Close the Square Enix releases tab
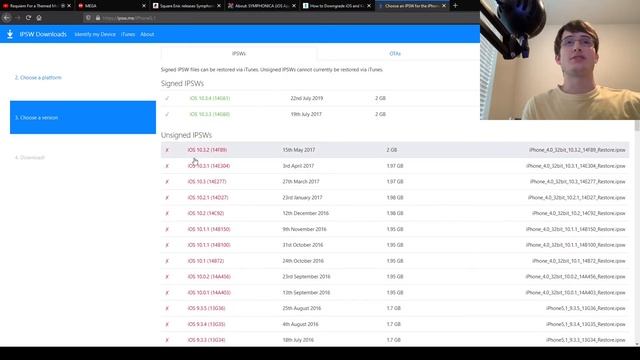The image size is (640, 360). 219,6
